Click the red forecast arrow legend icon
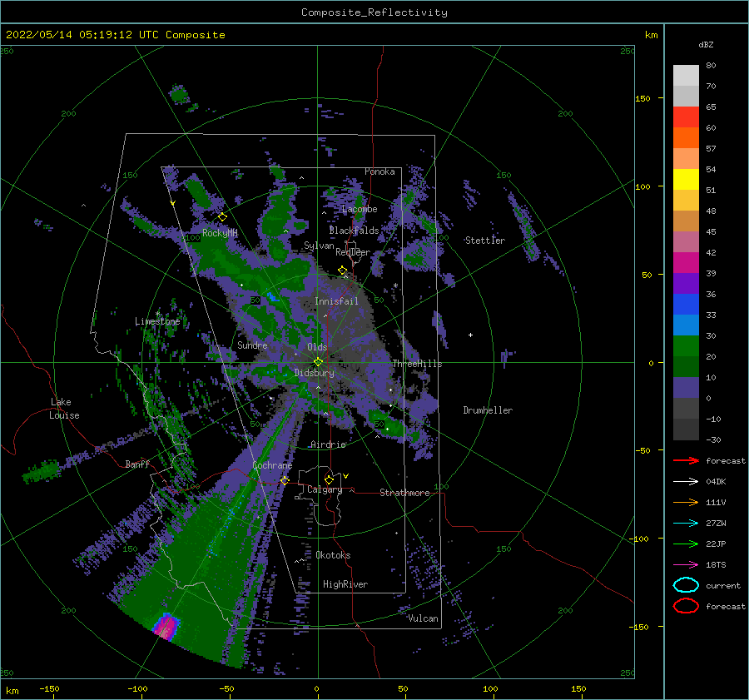This screenshot has height=700, width=749. 686,460
